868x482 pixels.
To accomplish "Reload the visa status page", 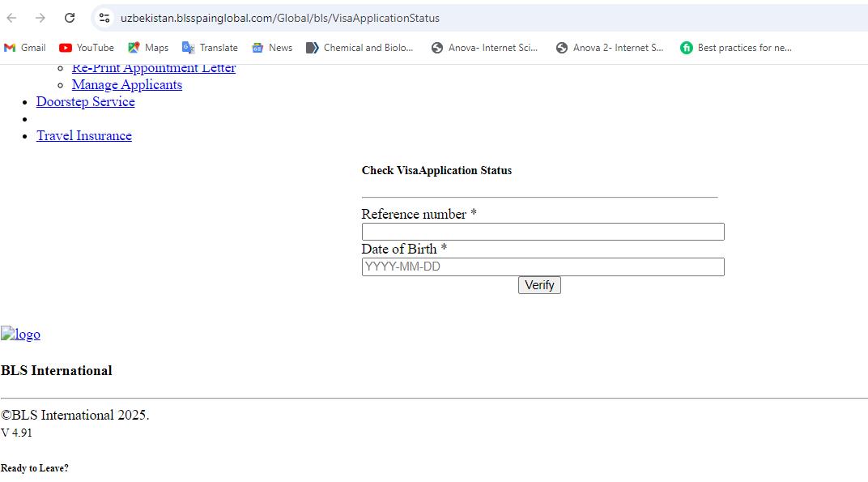I will coord(69,17).
